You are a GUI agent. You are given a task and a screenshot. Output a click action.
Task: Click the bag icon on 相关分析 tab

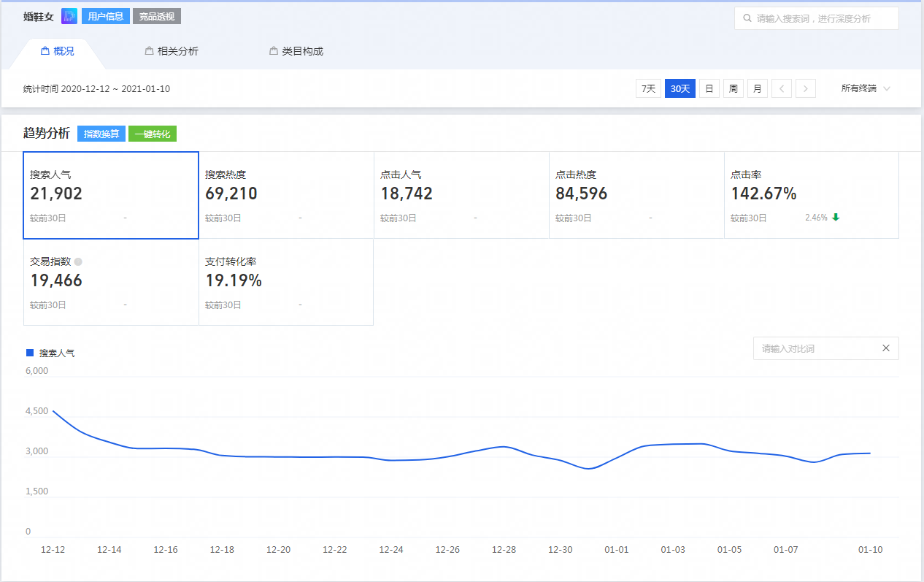pos(149,51)
